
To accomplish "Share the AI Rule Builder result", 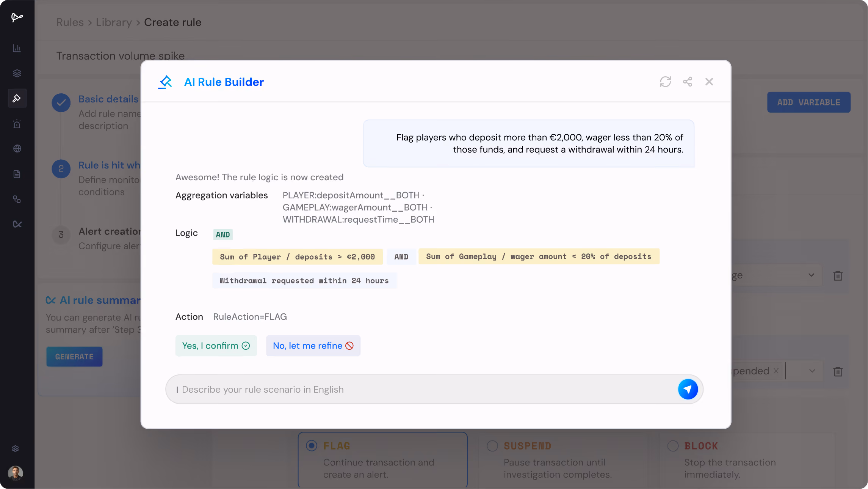I will click(688, 82).
